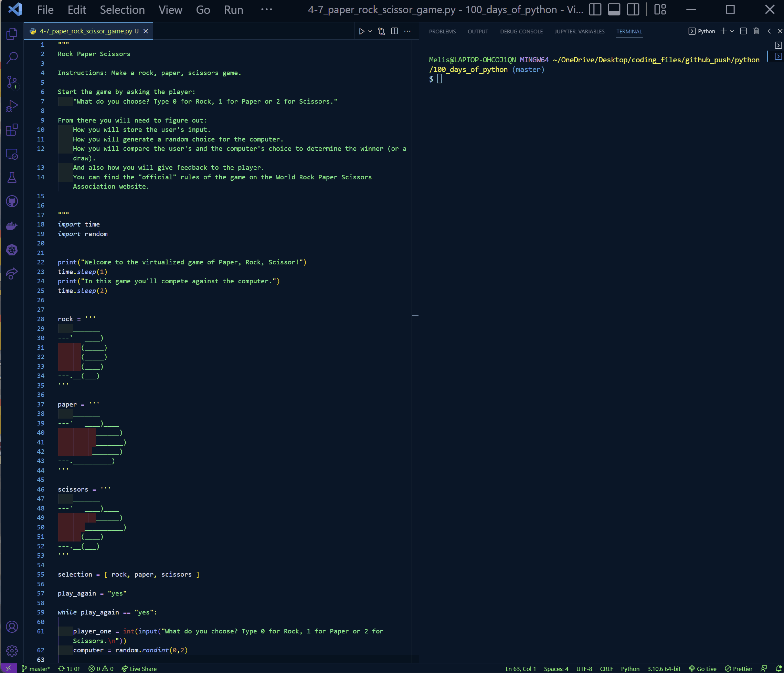Toggle the secondary side bar layout button

pyautogui.click(x=633, y=9)
